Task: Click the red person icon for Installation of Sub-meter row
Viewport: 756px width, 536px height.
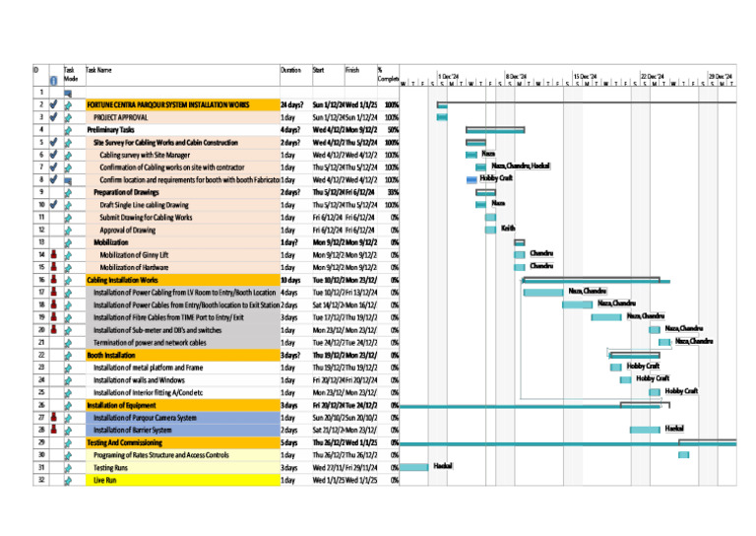Action: 53,329
